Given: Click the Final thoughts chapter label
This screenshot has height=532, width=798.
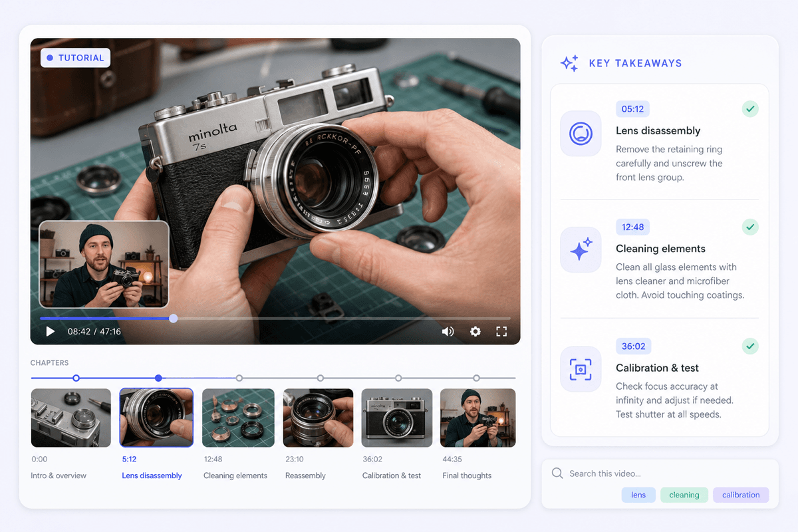Looking at the screenshot, I should pos(467,475).
